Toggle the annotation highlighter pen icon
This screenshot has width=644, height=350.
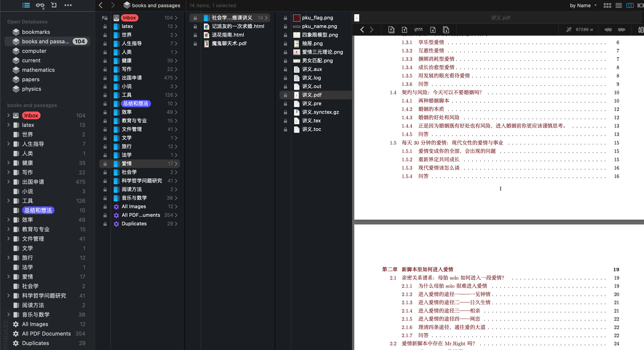(569, 30)
